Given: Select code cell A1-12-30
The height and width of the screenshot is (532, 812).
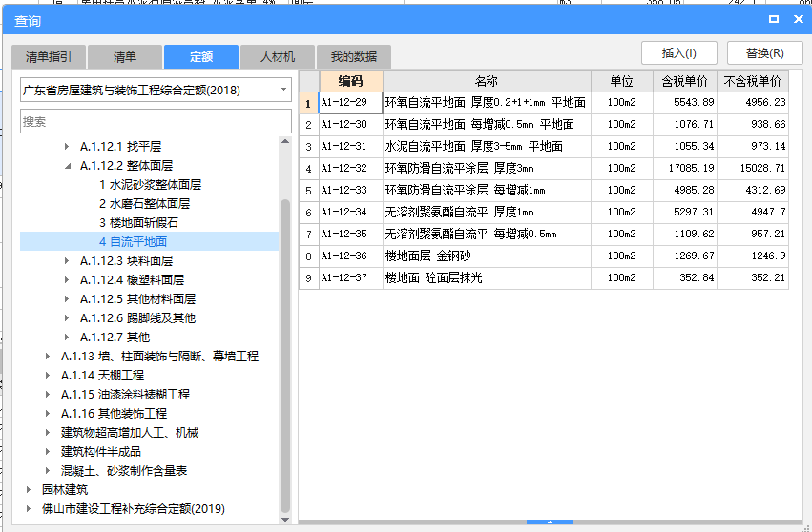Looking at the screenshot, I should 350,124.
